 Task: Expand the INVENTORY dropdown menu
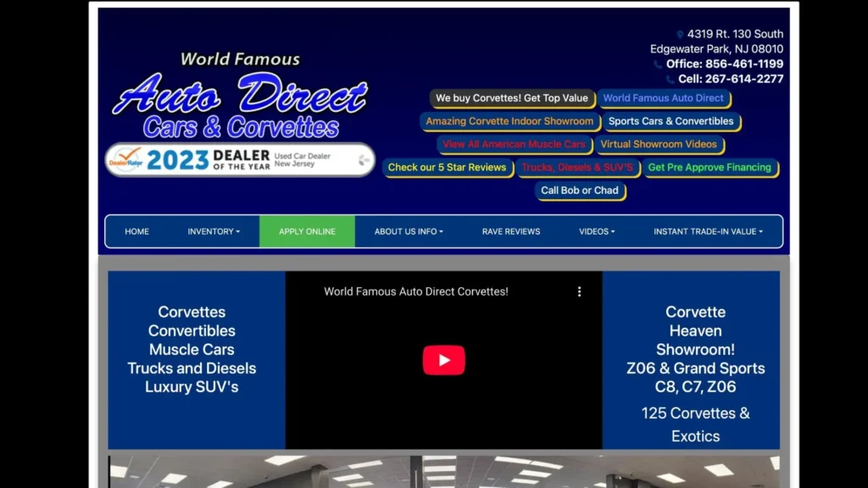(214, 231)
